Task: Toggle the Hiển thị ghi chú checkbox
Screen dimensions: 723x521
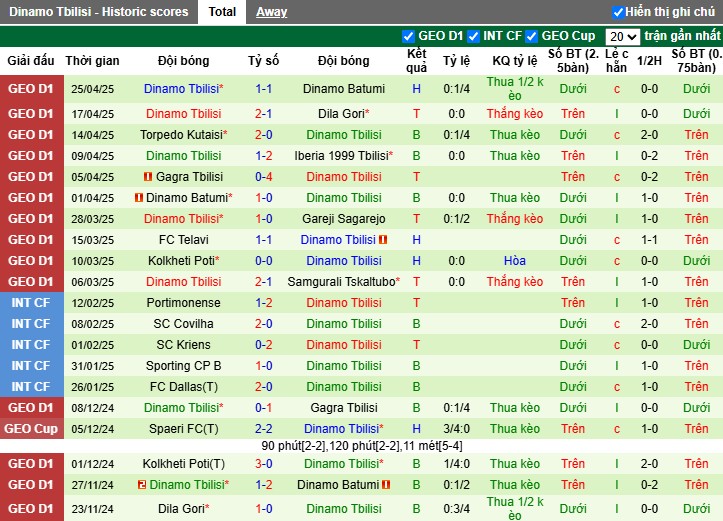Action: click(617, 12)
